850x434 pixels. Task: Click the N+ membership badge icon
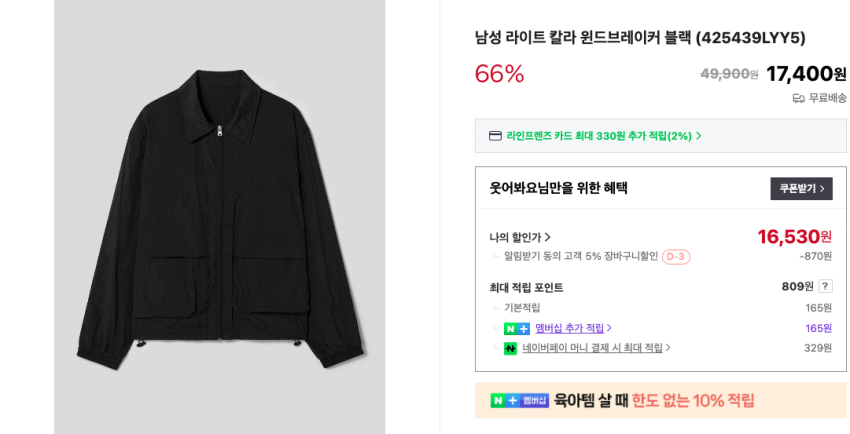pos(516,328)
